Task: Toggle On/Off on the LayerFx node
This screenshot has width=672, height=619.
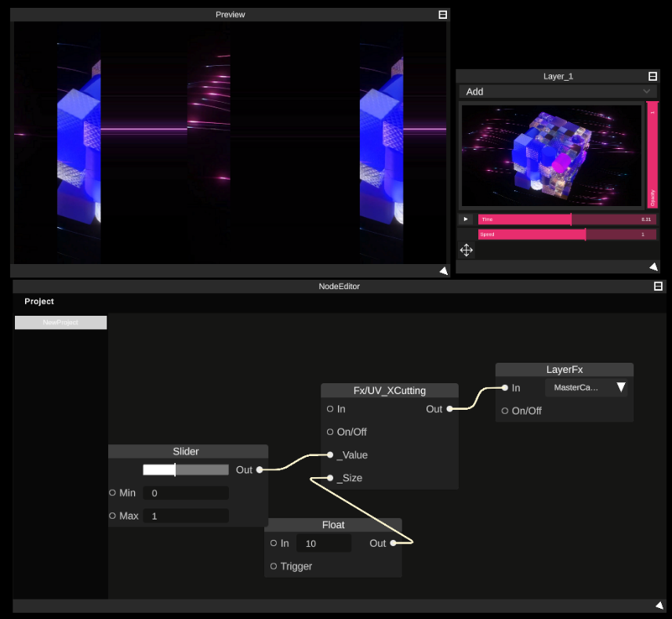Action: pos(505,411)
